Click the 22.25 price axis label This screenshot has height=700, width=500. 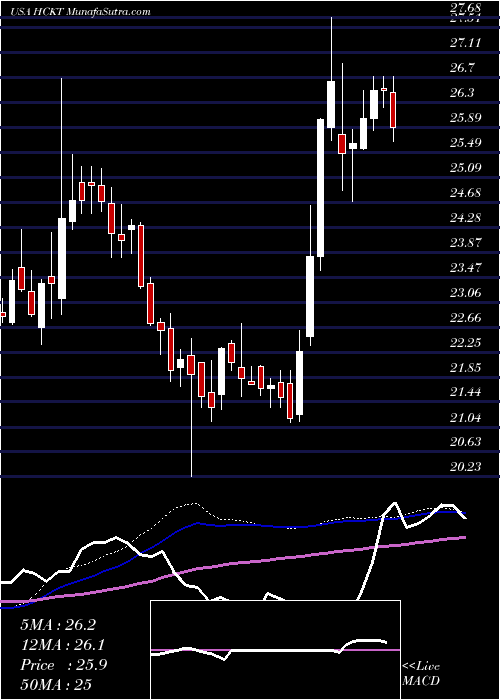click(466, 343)
